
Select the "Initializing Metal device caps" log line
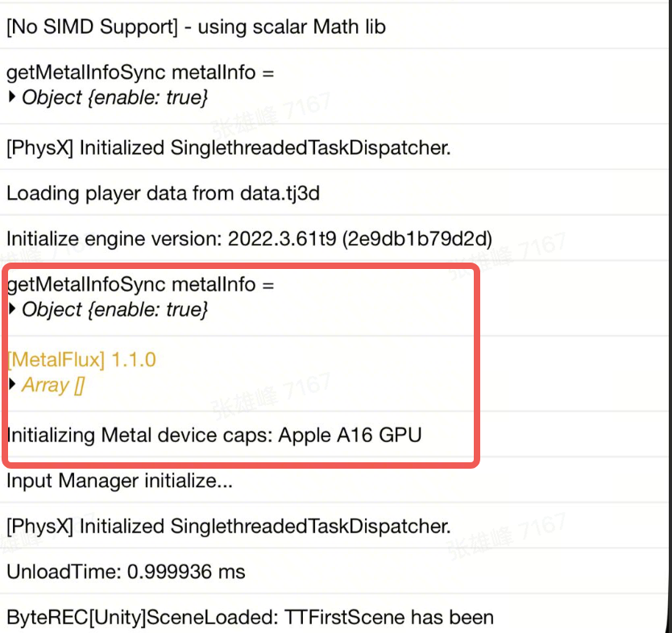pyautogui.click(x=214, y=436)
